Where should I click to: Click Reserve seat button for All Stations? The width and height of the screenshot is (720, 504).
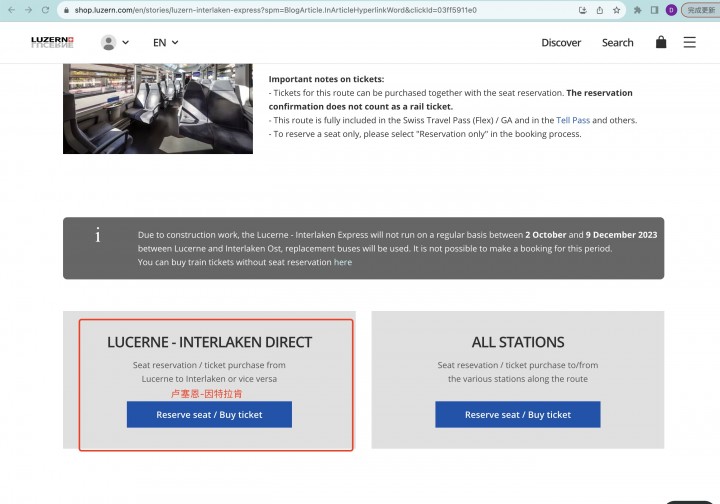click(518, 414)
